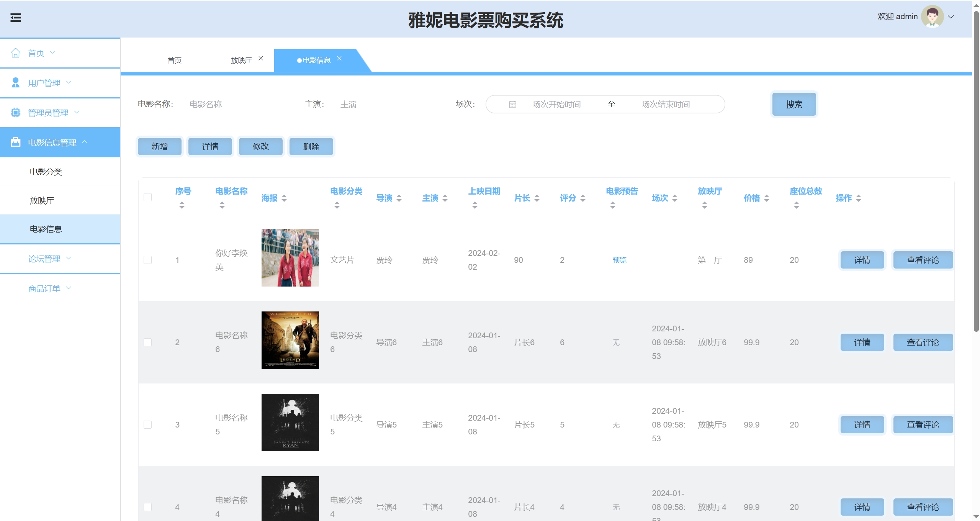
Task: Click the 你好李焕英 poster thumbnail
Action: [x=290, y=258]
